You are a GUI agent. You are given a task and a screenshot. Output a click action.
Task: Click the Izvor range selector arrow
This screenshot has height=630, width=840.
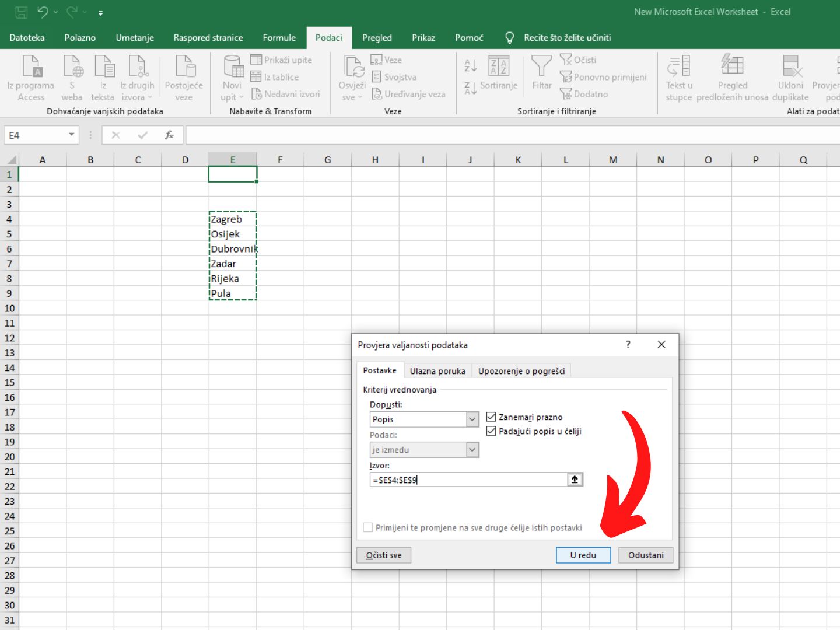[x=575, y=480]
